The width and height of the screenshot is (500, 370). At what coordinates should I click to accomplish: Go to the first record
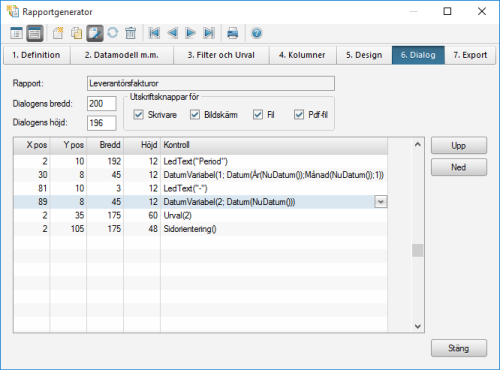click(x=154, y=33)
